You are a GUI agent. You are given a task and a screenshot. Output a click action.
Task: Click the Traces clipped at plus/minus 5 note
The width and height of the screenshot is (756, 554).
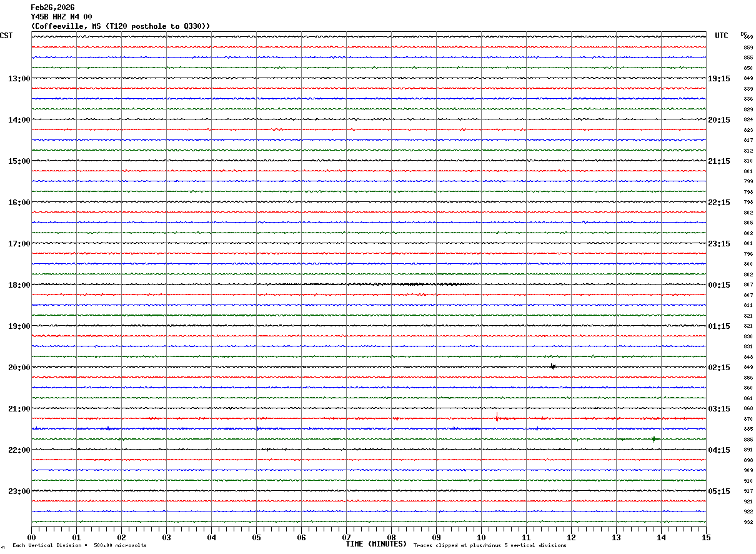click(490, 546)
